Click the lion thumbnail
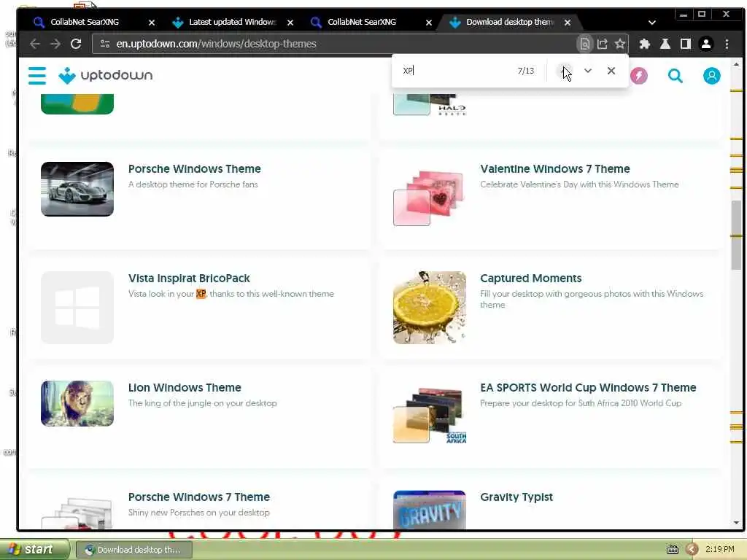 click(77, 403)
